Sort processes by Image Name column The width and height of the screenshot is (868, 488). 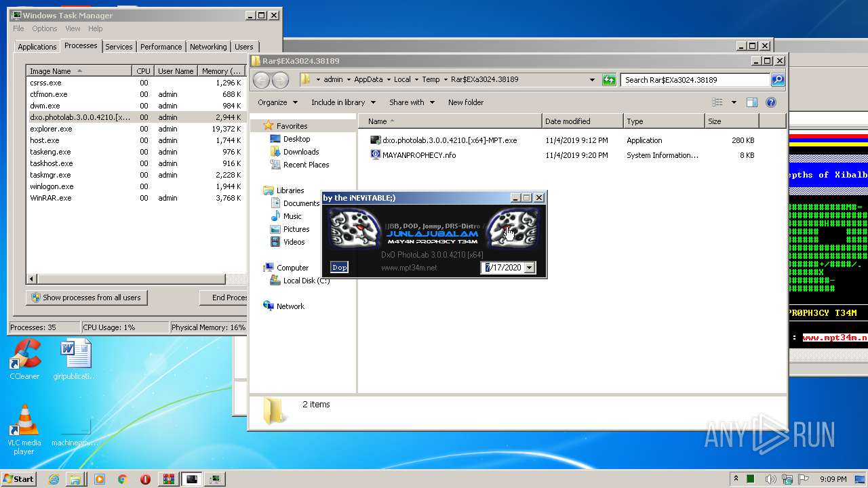[79, 71]
